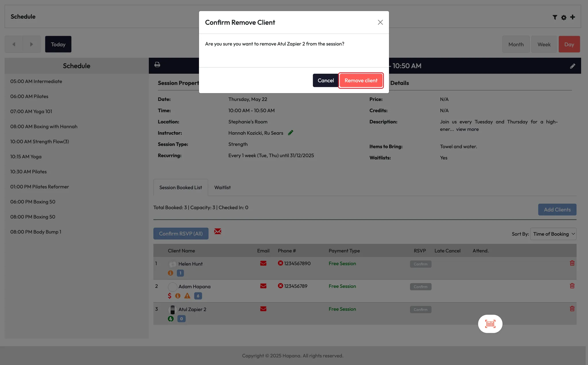
Task: Edit instructor with green pencil icon
Action: point(291,133)
